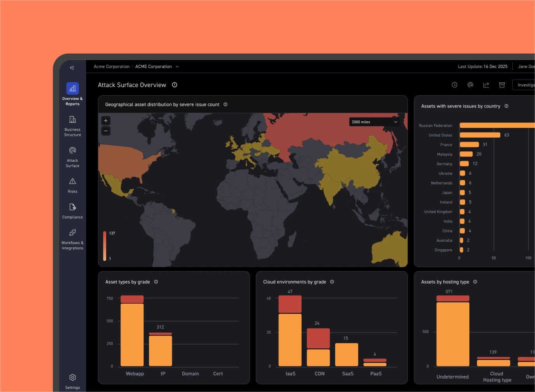Click the Investigate button
Viewport: 535px width, 392px height.
[525, 85]
